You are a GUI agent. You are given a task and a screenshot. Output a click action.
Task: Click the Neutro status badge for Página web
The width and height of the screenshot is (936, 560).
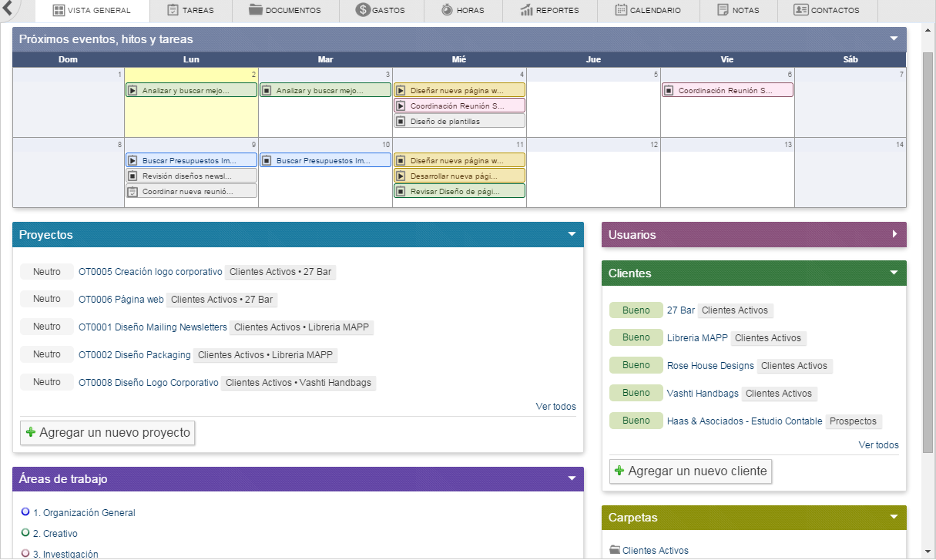point(47,299)
